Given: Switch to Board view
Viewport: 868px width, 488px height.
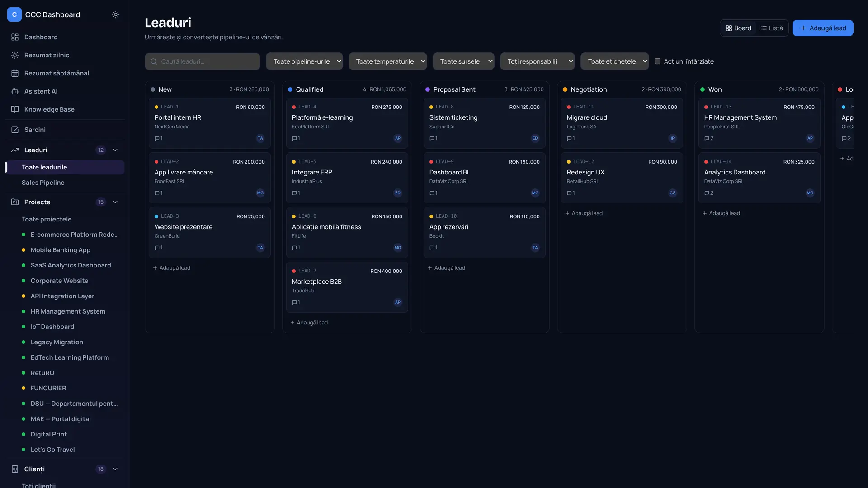Looking at the screenshot, I should click(739, 28).
